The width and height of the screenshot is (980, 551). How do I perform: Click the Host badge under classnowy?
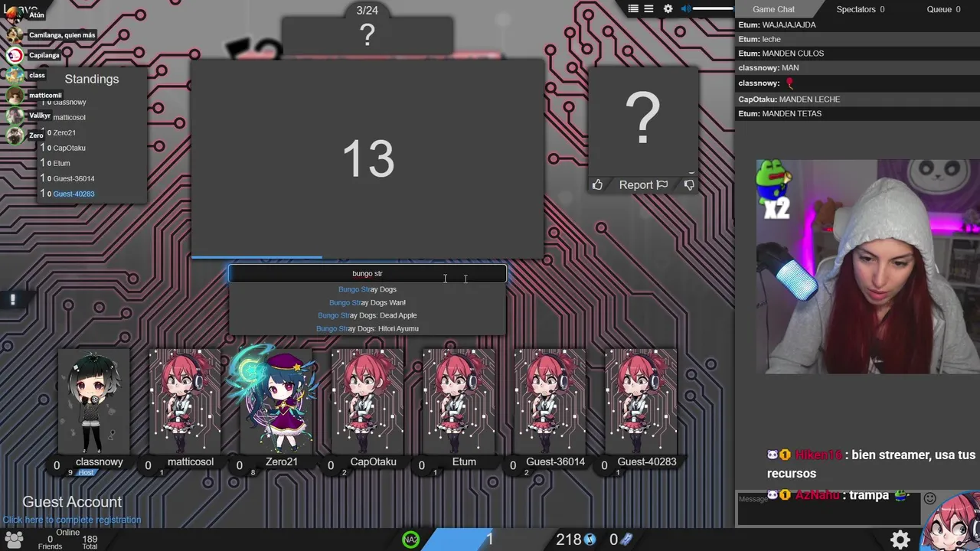click(86, 473)
